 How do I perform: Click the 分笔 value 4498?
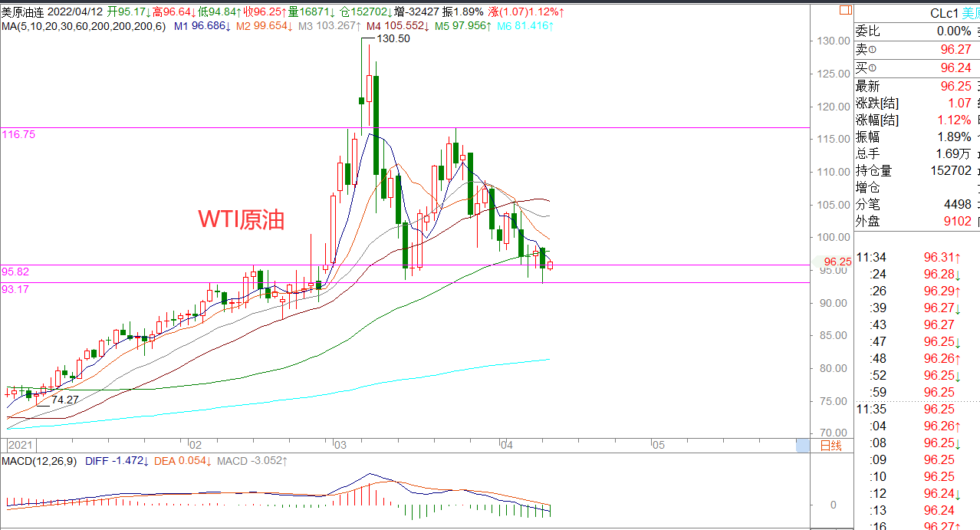[957, 204]
